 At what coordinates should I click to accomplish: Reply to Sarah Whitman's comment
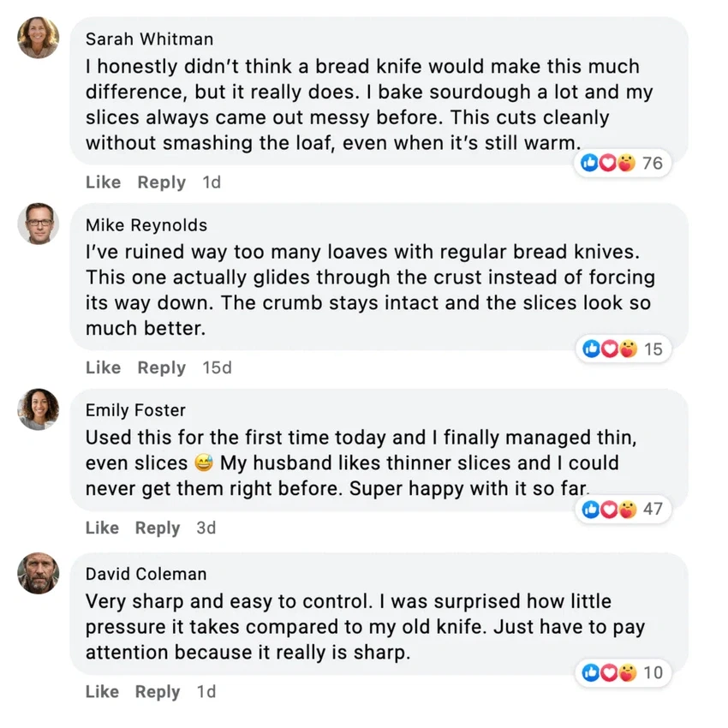161,182
